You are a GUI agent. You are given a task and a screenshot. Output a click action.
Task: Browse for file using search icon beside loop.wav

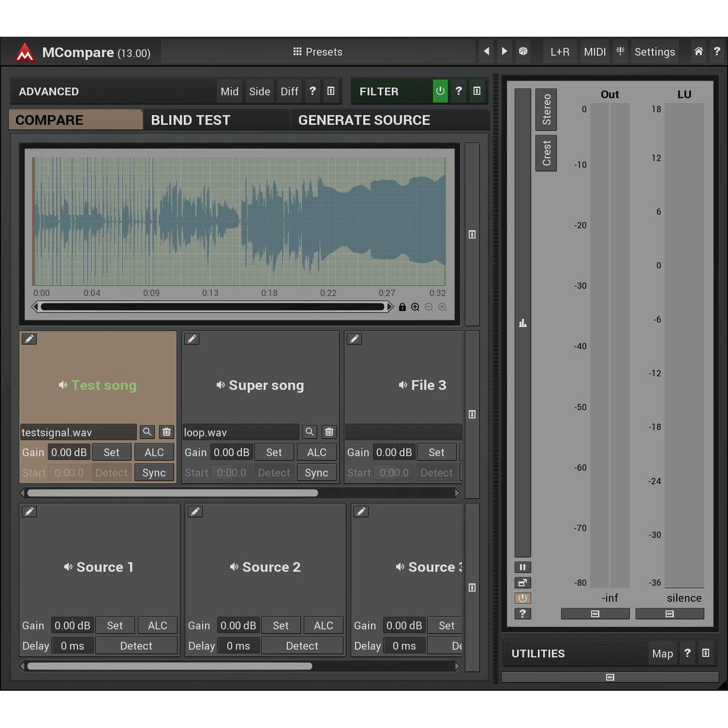pos(310,432)
